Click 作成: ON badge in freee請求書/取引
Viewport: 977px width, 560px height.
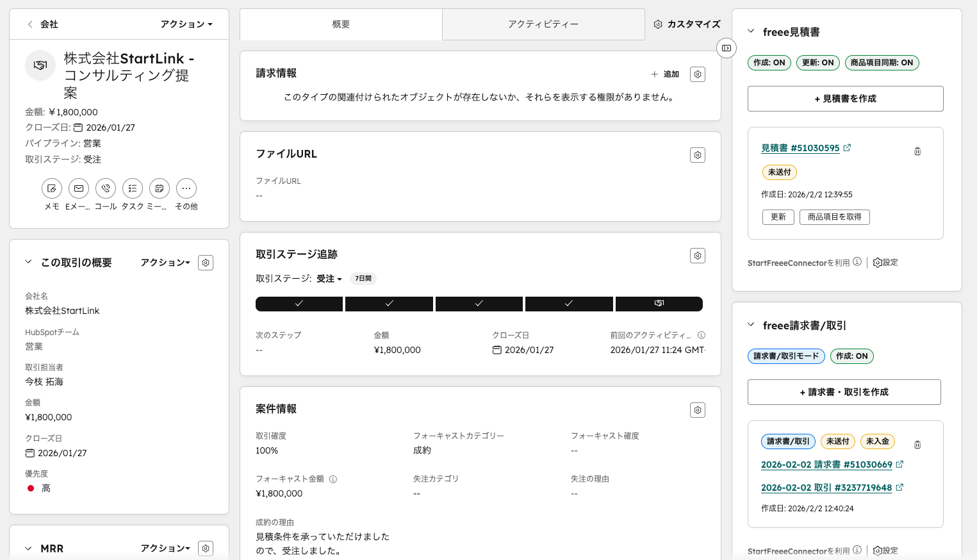852,356
